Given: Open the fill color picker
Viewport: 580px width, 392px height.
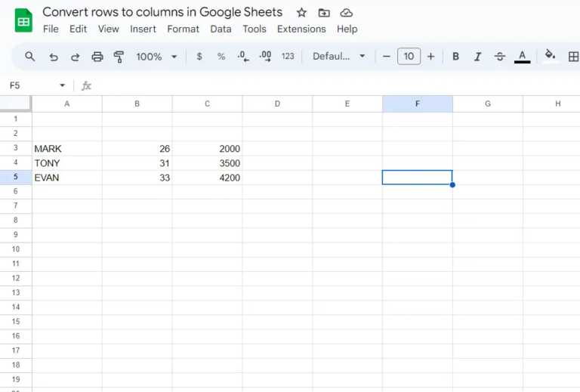Looking at the screenshot, I should tap(550, 56).
